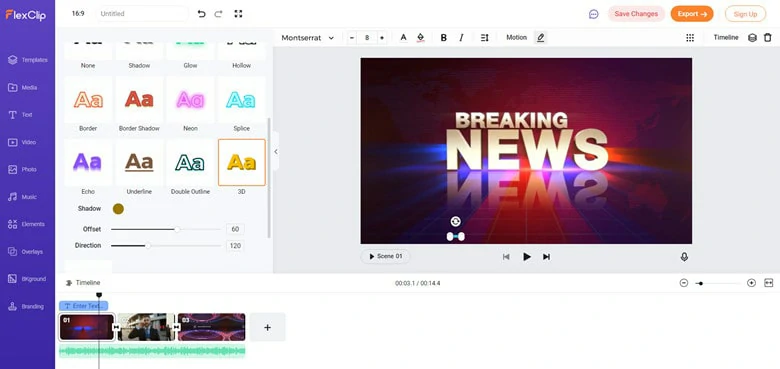Toggle italic text formatting
This screenshot has height=369, width=780.
coord(461,38)
